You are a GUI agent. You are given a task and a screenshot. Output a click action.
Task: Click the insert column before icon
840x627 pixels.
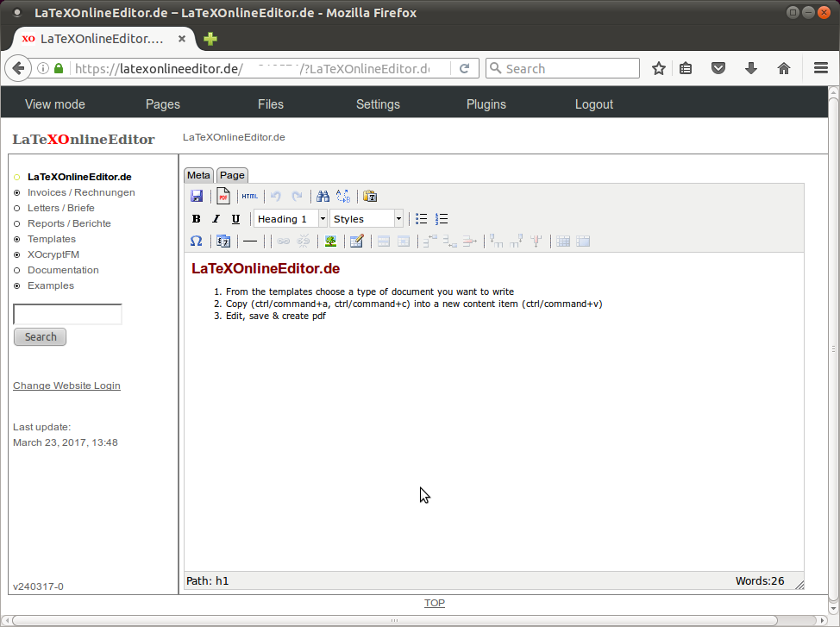[496, 241]
